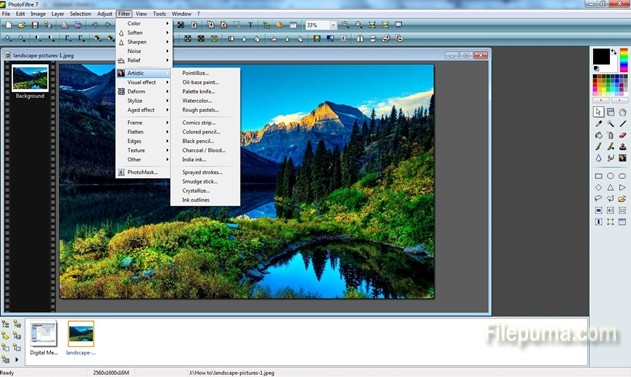The height and width of the screenshot is (377, 631).
Task: Click the Save floppy disk icon
Action: [35, 25]
